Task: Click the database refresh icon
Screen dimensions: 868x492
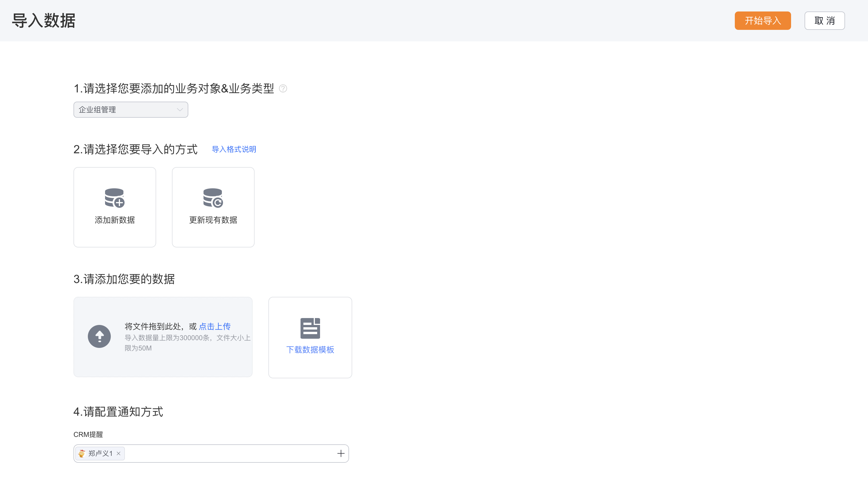Action: [213, 198]
